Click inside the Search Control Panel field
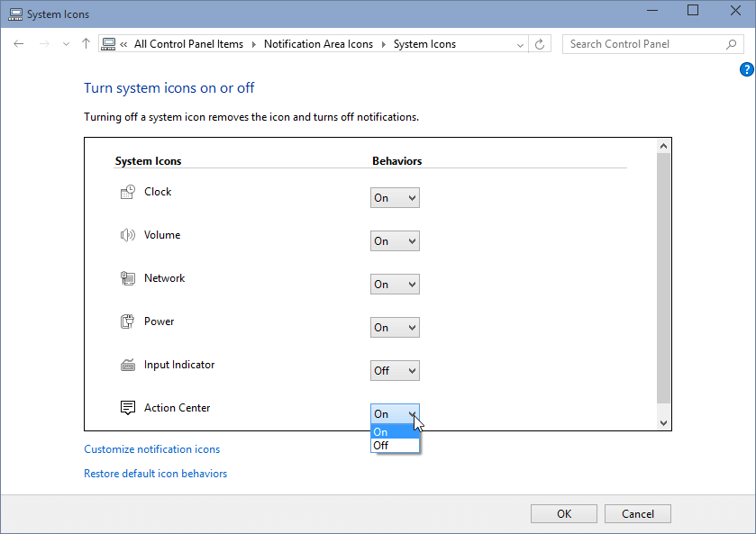 point(643,44)
